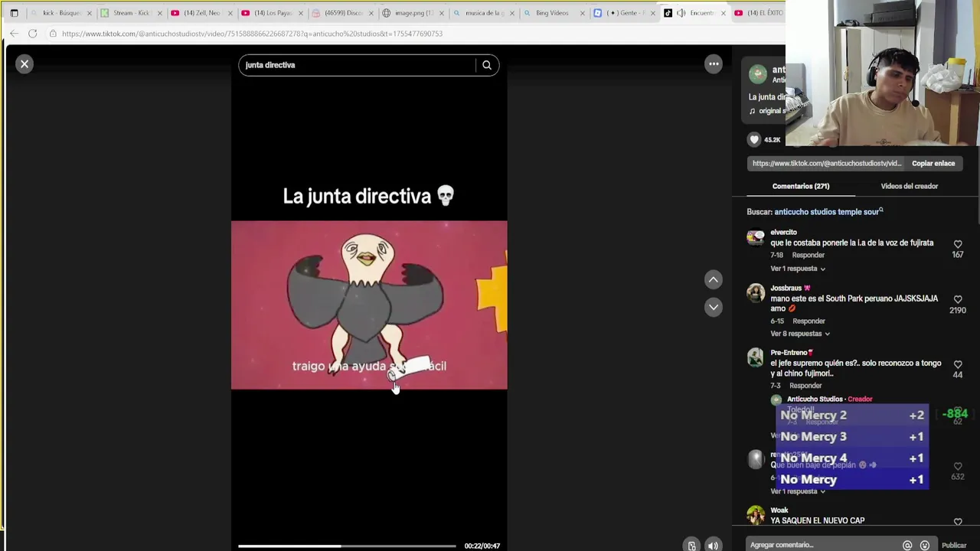Go to next video with down chevron

(713, 307)
